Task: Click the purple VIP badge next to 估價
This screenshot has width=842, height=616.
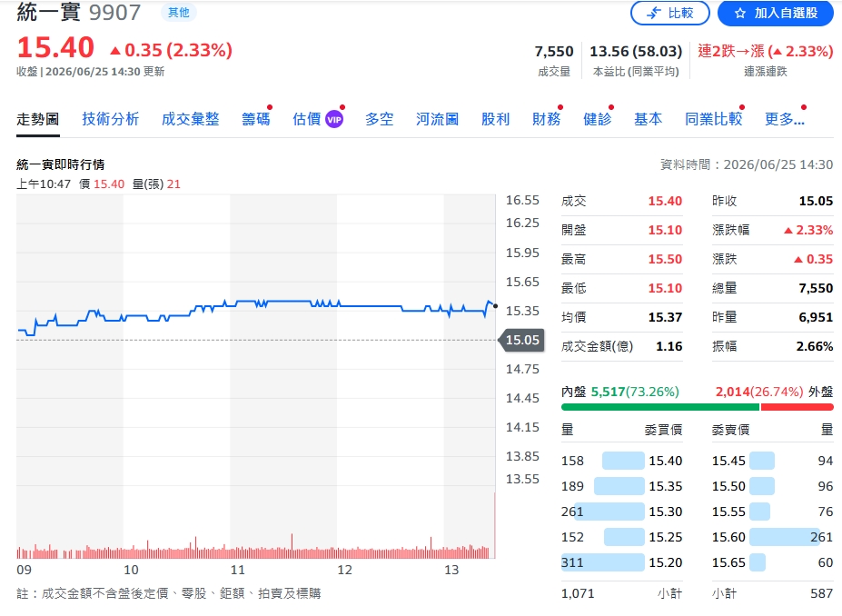Action: pyautogui.click(x=334, y=119)
